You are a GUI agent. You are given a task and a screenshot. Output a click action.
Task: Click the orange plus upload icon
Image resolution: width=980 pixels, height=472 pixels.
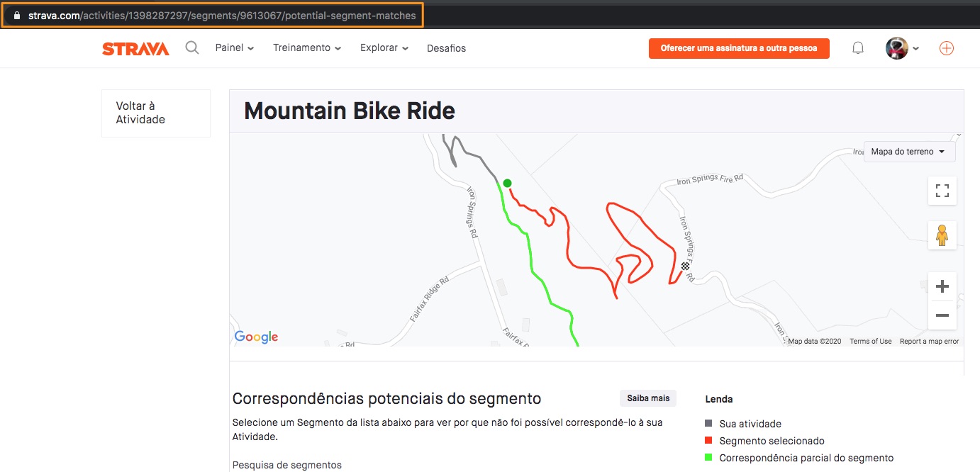pos(947,48)
